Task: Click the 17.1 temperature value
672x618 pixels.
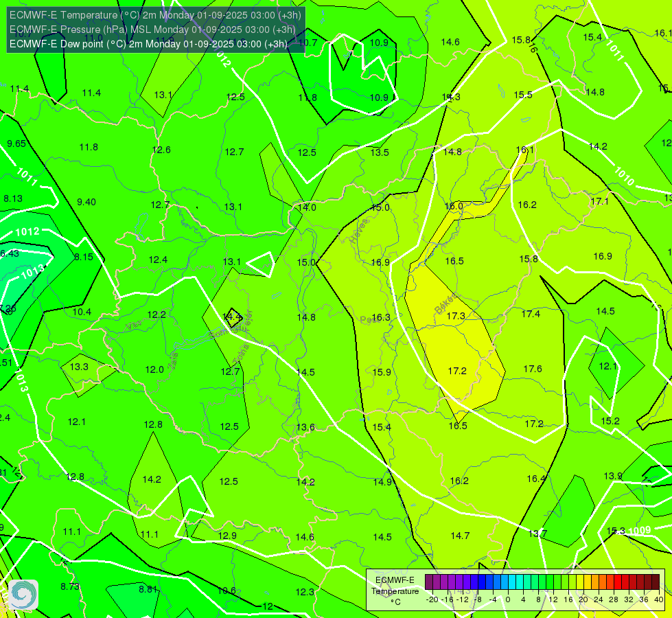Action: 599,201
